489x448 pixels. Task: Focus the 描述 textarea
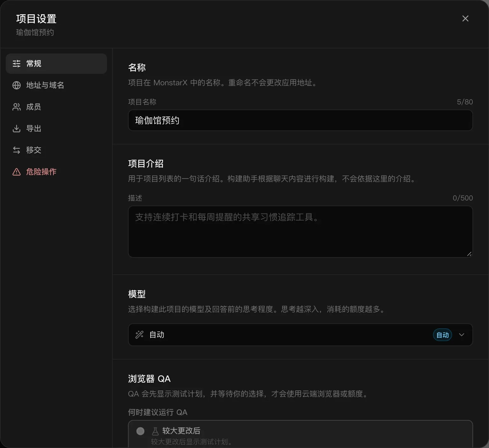(300, 232)
